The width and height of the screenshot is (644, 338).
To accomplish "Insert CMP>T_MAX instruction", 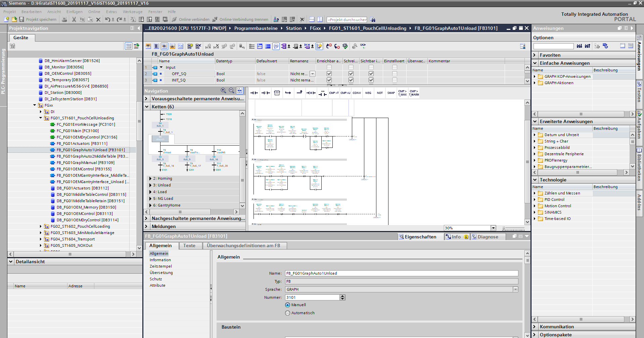I will tap(403, 93).
